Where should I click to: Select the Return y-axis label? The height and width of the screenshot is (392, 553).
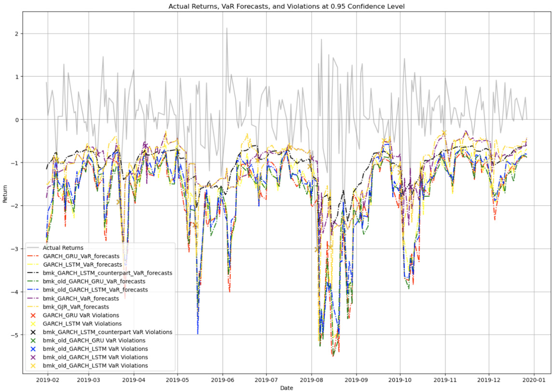pyautogui.click(x=6, y=193)
